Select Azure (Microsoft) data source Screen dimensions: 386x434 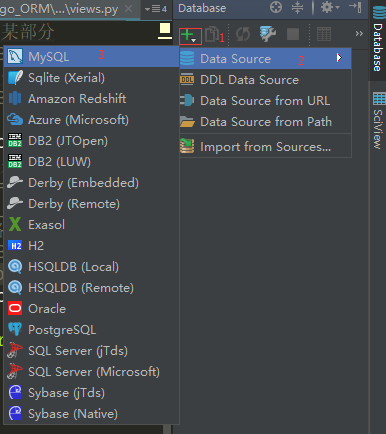click(x=92, y=120)
